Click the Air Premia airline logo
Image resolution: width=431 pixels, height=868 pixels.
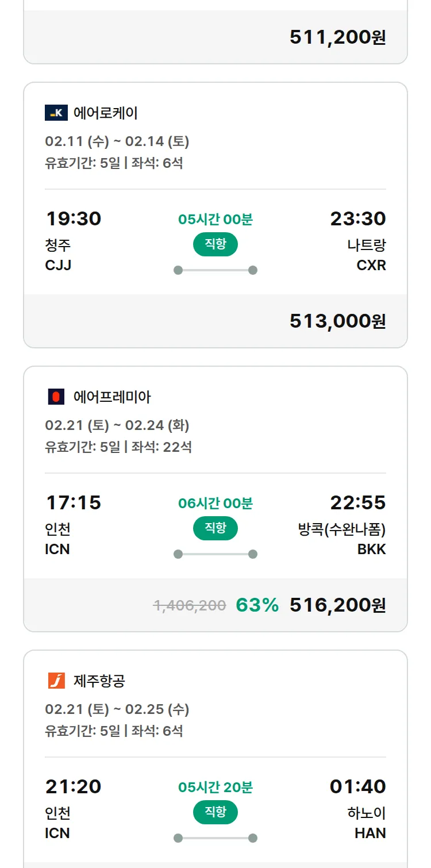(56, 397)
